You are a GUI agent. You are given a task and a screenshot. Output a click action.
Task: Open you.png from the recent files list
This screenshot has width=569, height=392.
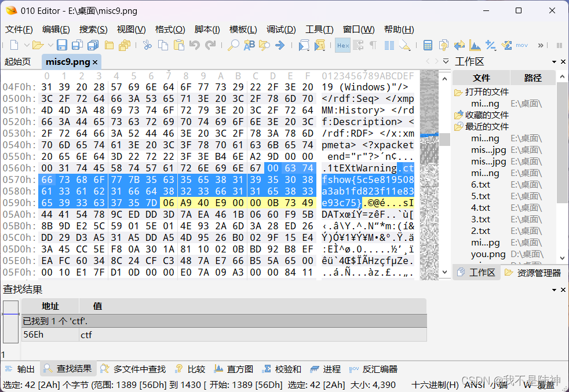click(487, 254)
